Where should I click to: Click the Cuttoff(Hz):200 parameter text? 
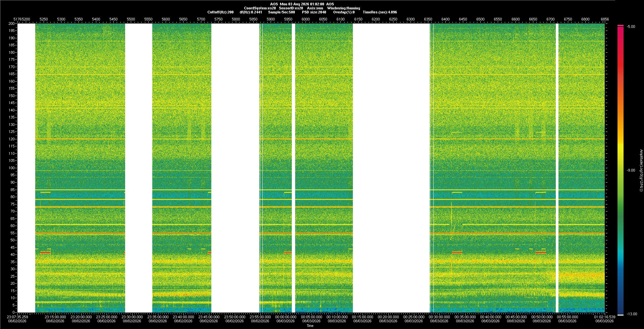coord(220,12)
